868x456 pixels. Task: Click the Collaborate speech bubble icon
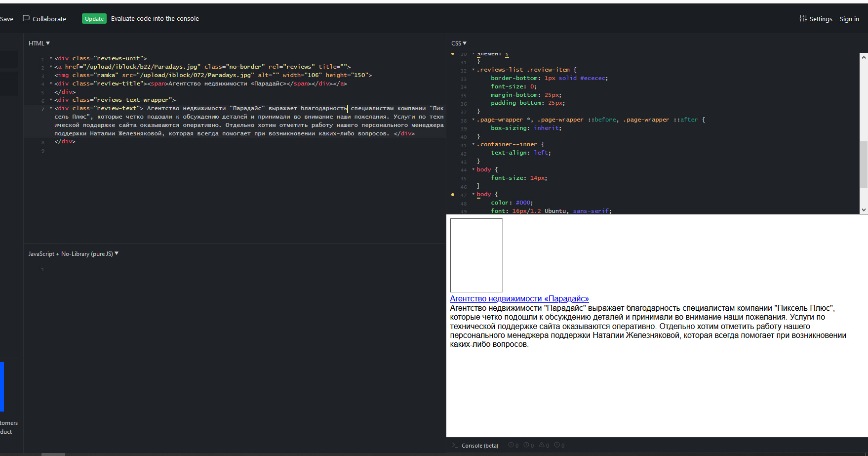click(x=26, y=18)
